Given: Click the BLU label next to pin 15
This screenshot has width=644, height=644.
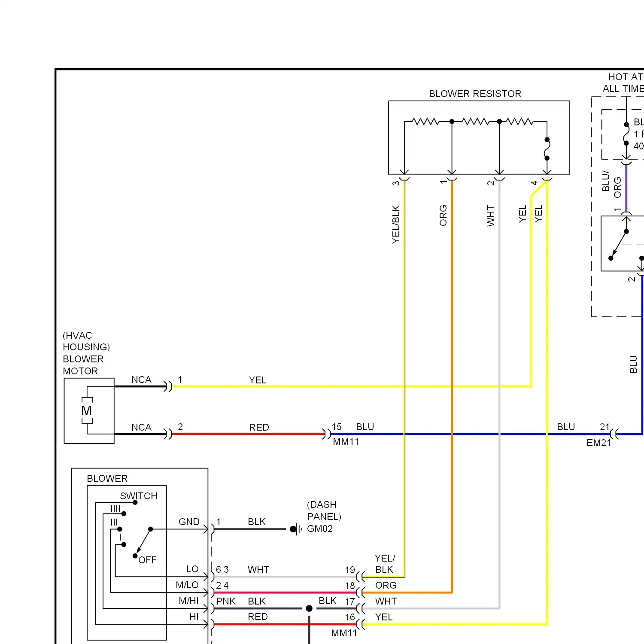Looking at the screenshot, I should coord(365,427).
